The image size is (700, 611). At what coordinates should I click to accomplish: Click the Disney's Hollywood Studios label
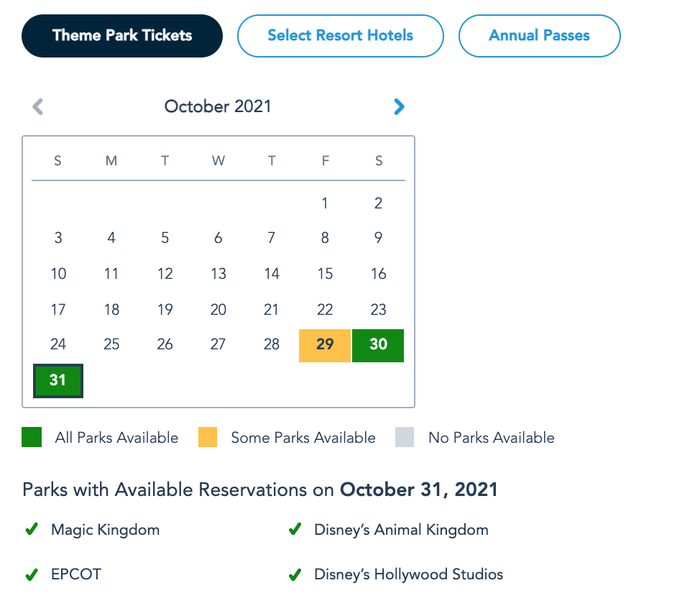408,574
